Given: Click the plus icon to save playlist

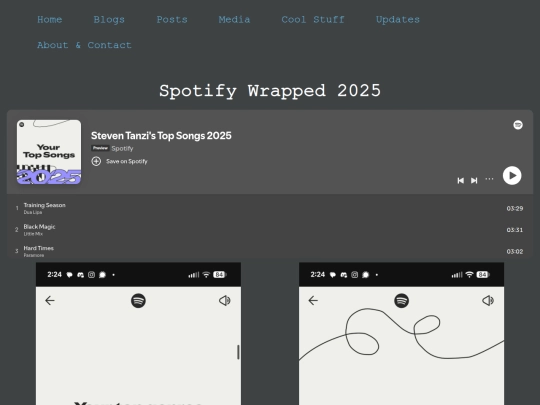Looking at the screenshot, I should pos(96,161).
